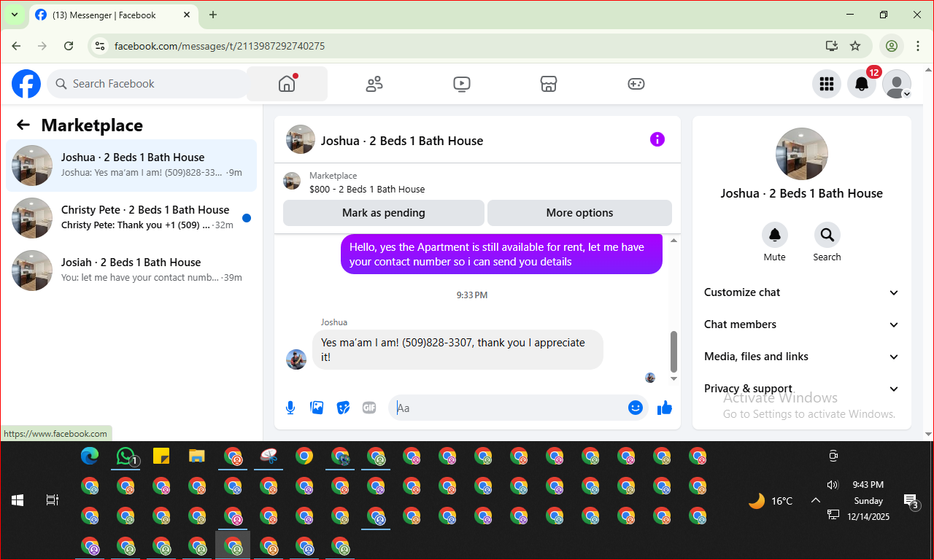Screen dimensions: 934x560
Task: Click the chat scroll up arrow
Action: click(x=674, y=241)
